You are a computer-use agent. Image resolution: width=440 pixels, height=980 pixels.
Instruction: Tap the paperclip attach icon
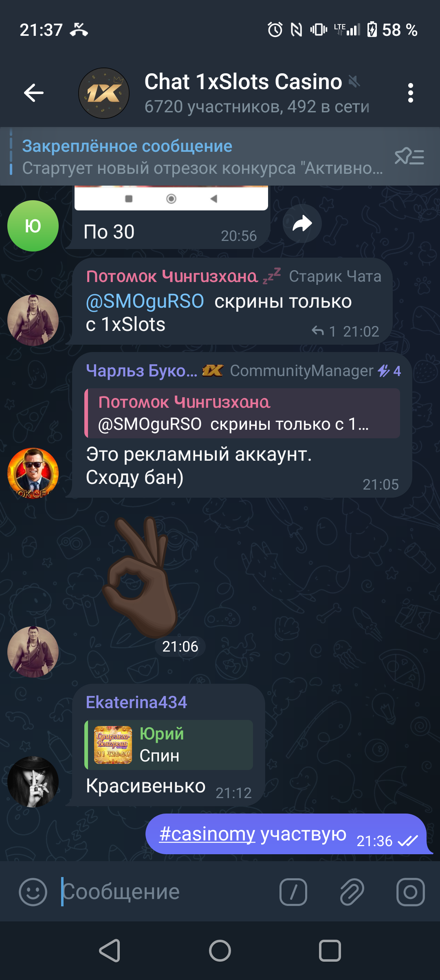click(352, 892)
